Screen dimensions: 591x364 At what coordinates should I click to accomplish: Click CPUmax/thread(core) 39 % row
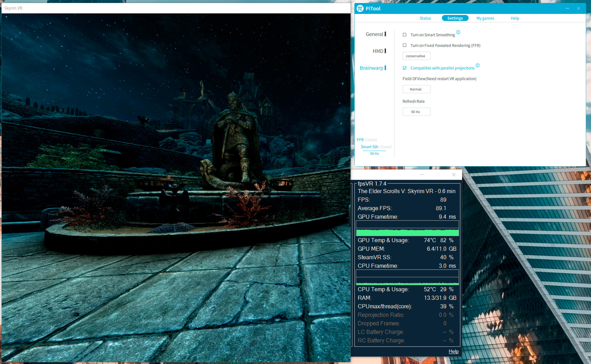(407, 306)
